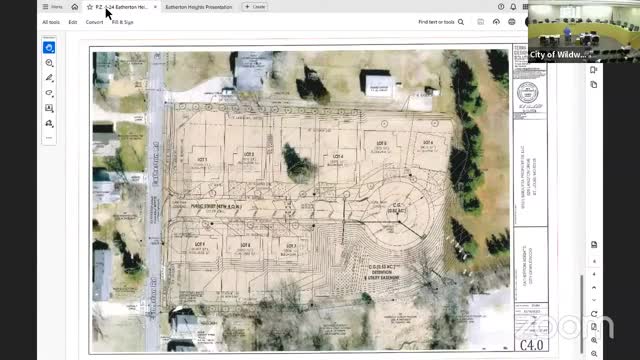Image resolution: width=640 pixels, height=360 pixels.
Task: Click the vertical document scrollbar
Action: 582,313
